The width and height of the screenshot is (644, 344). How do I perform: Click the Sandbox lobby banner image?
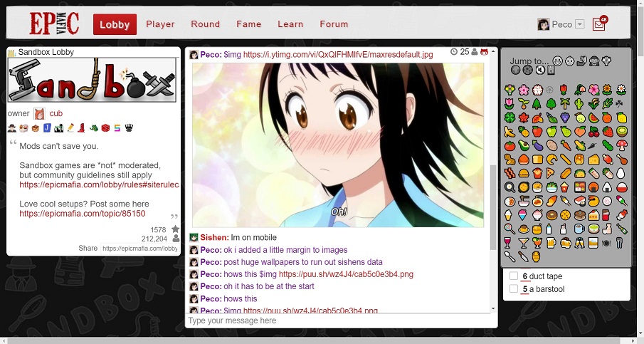click(x=92, y=80)
